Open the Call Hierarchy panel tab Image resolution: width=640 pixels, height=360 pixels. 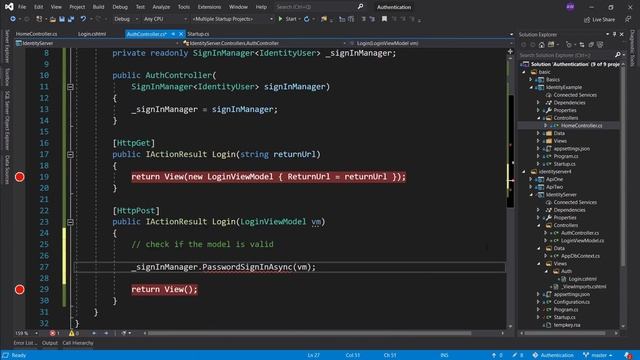pyautogui.click(x=78, y=343)
